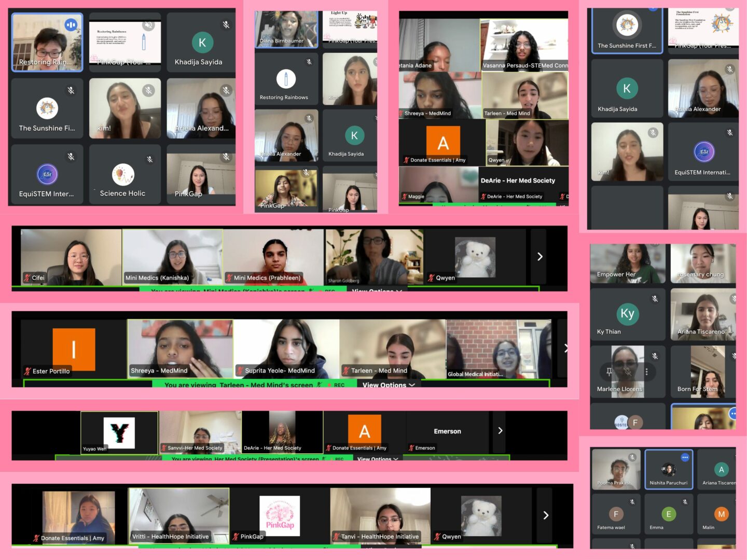This screenshot has height=560, width=747.
Task: Open three-dot more options on Marlene Llorens tile
Action: (646, 371)
